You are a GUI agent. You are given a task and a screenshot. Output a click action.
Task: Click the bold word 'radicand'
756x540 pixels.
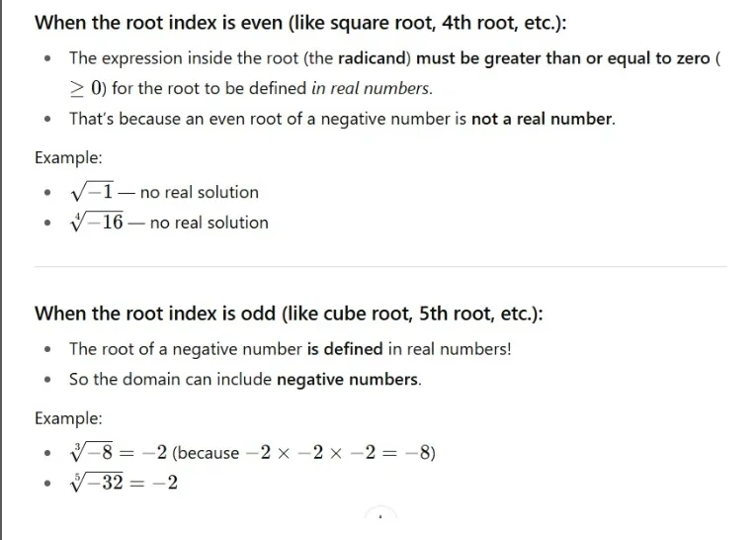pos(374,58)
